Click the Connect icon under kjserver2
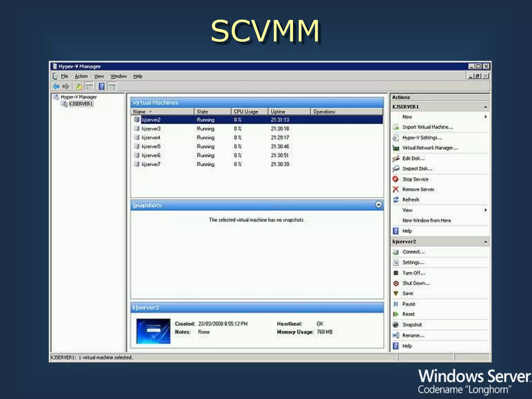532x399 pixels. tap(396, 252)
